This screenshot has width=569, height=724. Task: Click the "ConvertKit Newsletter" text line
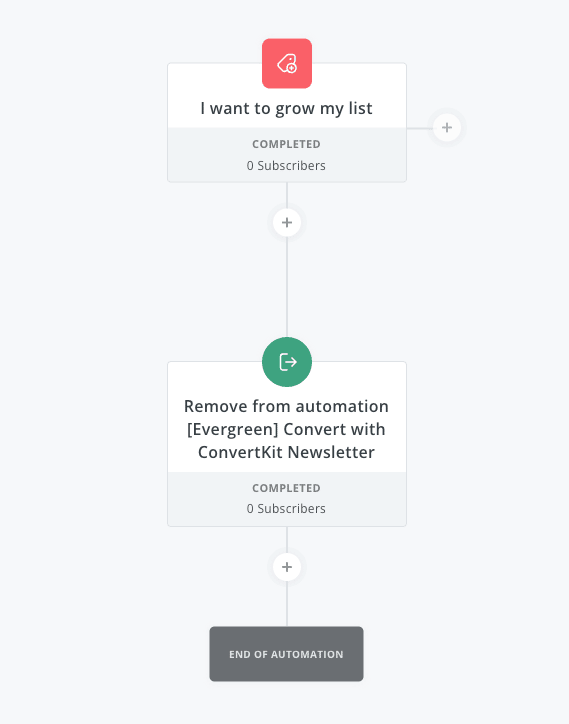[286, 452]
